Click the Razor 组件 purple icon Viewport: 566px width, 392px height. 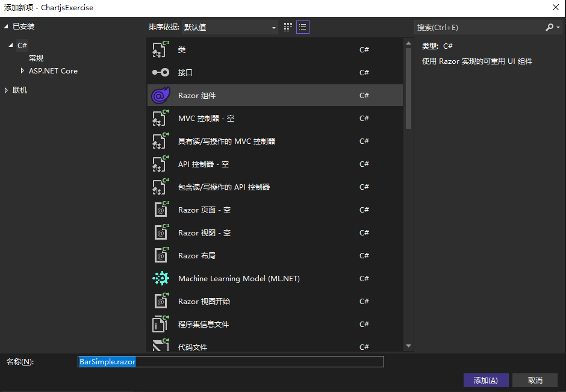pyautogui.click(x=161, y=95)
